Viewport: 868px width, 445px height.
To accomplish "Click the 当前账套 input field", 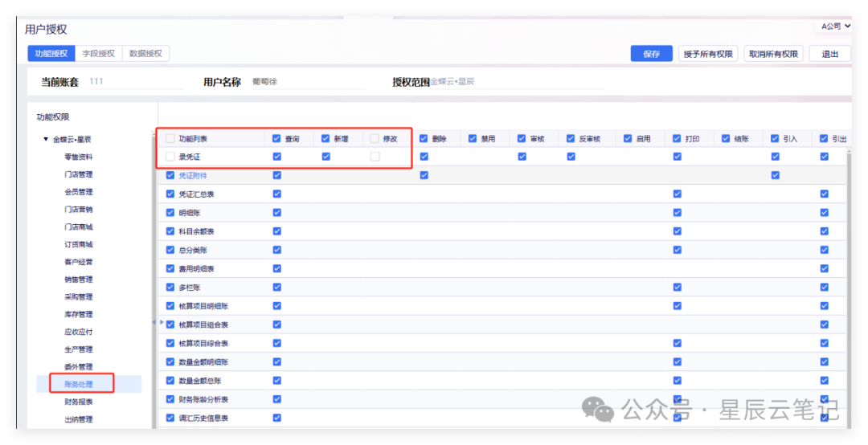I will click(136, 81).
